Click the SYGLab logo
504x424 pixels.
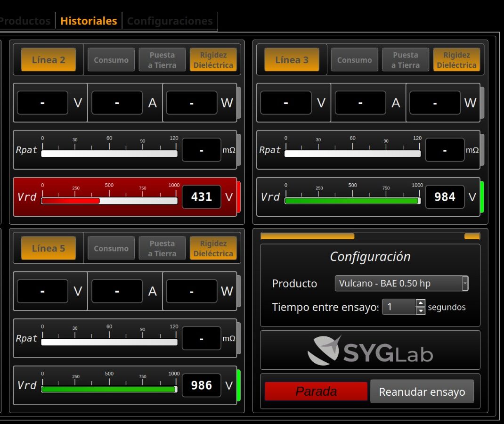coord(370,351)
